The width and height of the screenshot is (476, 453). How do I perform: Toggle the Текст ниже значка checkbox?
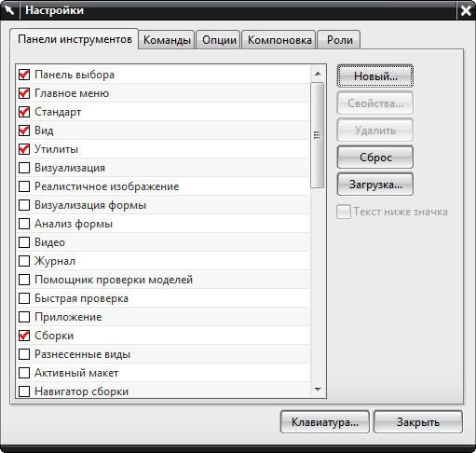point(344,212)
